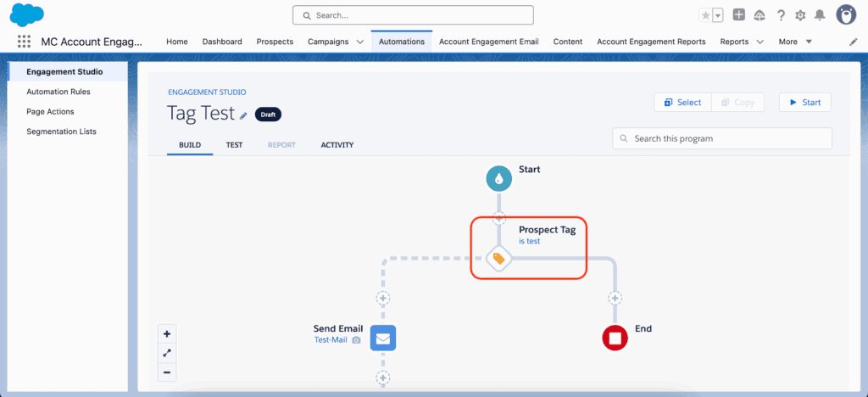Screen dimensions: 868x397
Task: Add a step on the dashed No branch
Action: coord(382,298)
